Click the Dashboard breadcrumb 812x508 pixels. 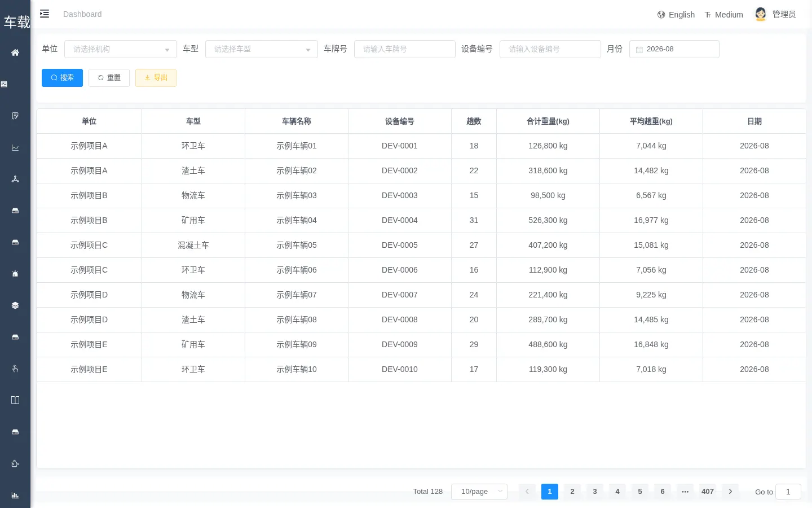coord(82,14)
